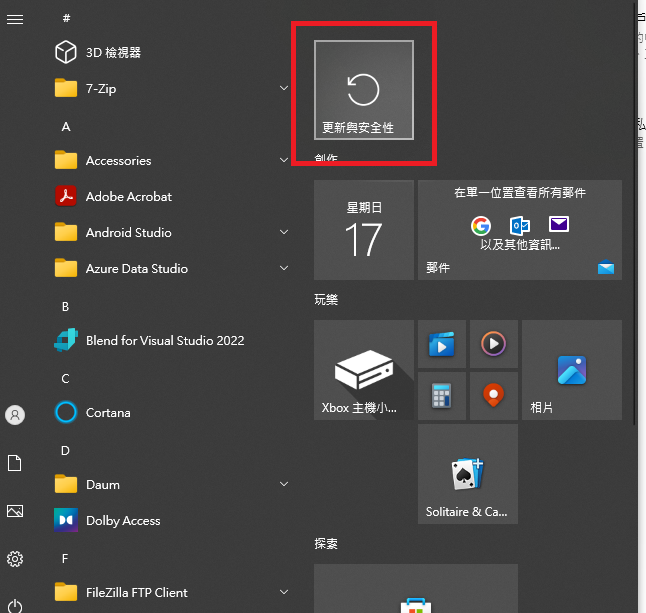This screenshot has width=646, height=613.
Task: Open the Pictures sidebar icon
Action: click(x=15, y=511)
